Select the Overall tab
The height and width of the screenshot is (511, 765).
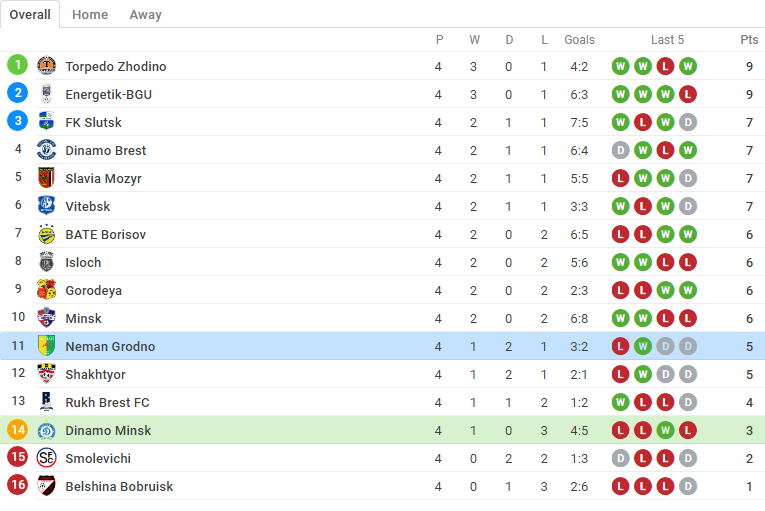(x=30, y=15)
